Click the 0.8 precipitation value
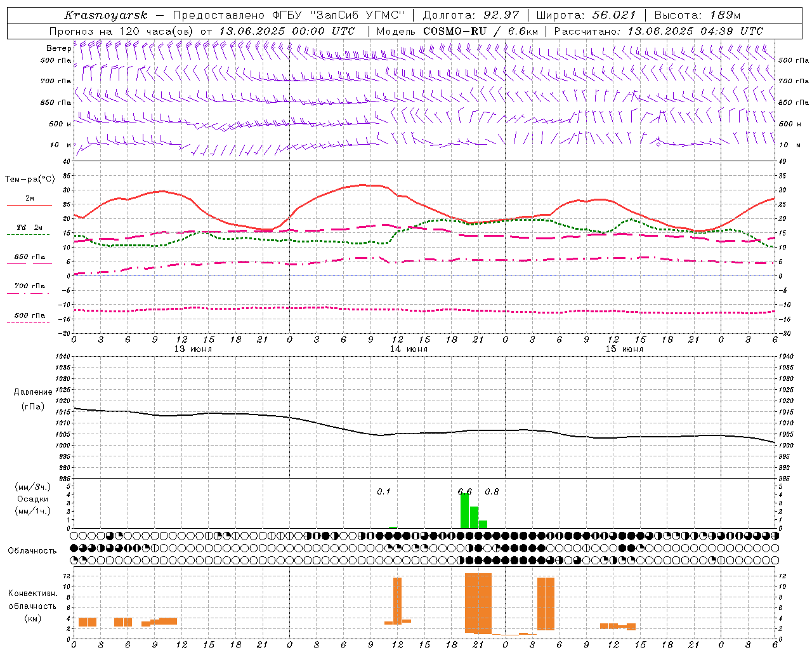Image resolution: width=812 pixels, height=650 pixels. [x=492, y=492]
